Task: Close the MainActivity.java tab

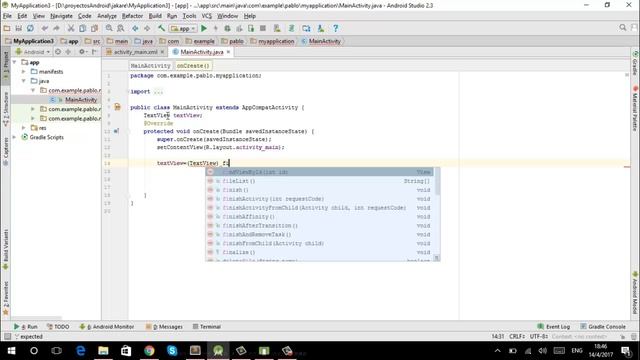Action: [x=228, y=52]
